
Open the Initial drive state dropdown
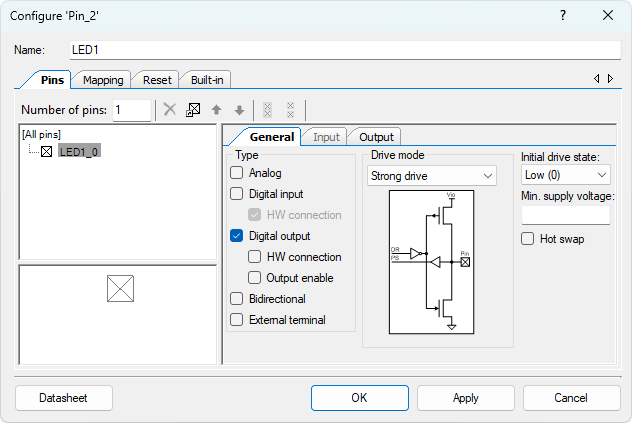coord(565,175)
